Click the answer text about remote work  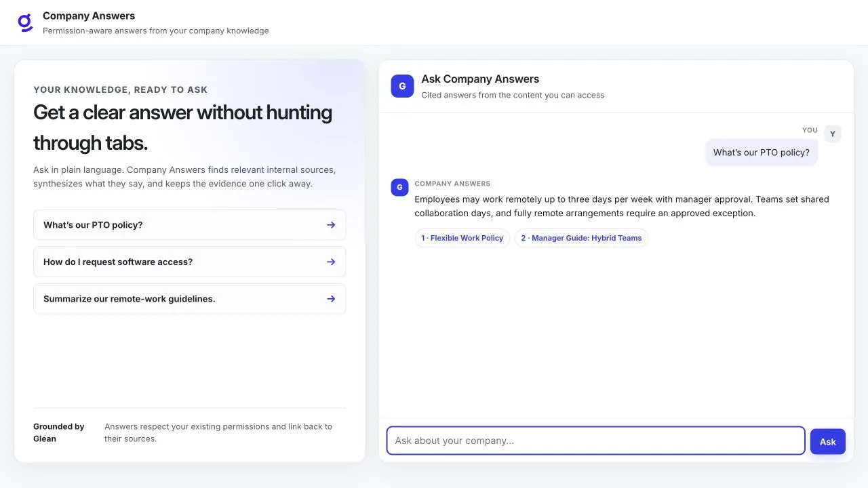click(622, 206)
